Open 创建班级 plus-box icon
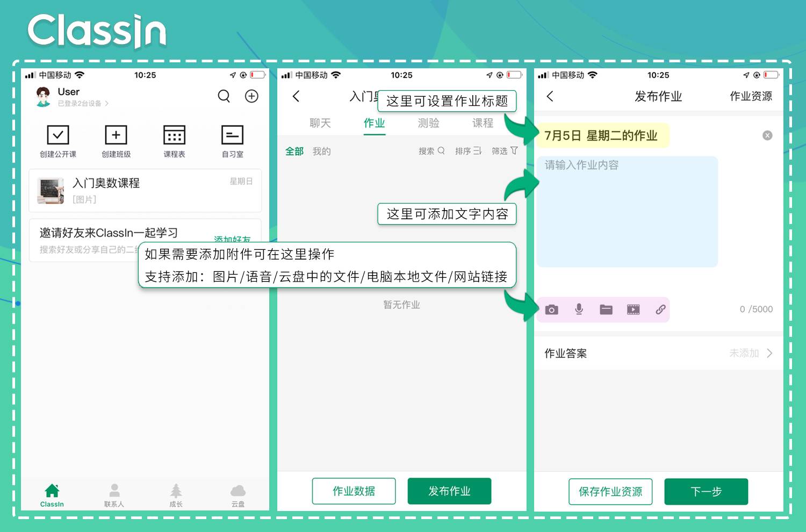Viewport: 806px width, 532px height. click(116, 135)
